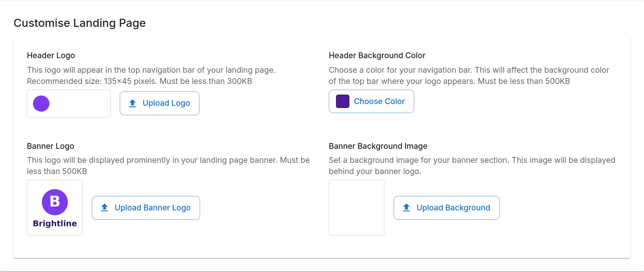Select the Brightline banner logo thumbnail
The width and height of the screenshot is (644, 272).
pyautogui.click(x=55, y=208)
